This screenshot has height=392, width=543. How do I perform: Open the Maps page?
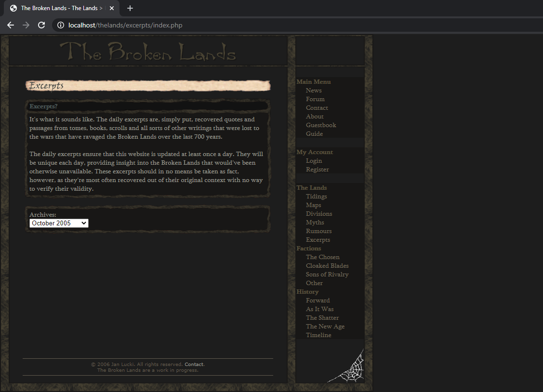point(313,205)
